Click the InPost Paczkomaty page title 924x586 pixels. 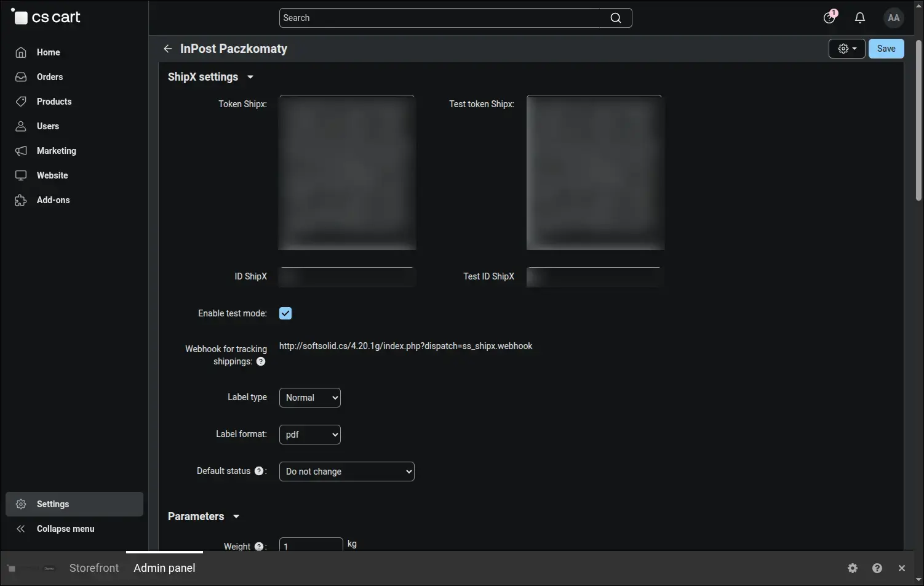234,49
